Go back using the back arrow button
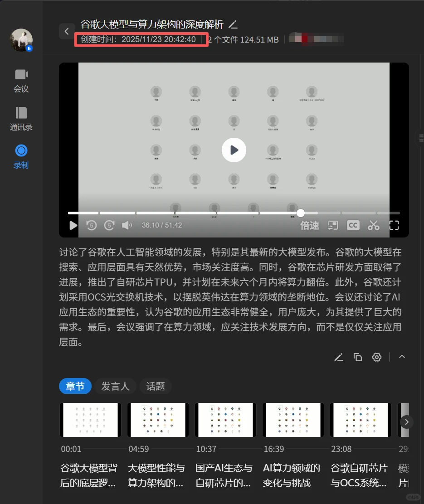Image resolution: width=424 pixels, height=504 pixels. 67,31
